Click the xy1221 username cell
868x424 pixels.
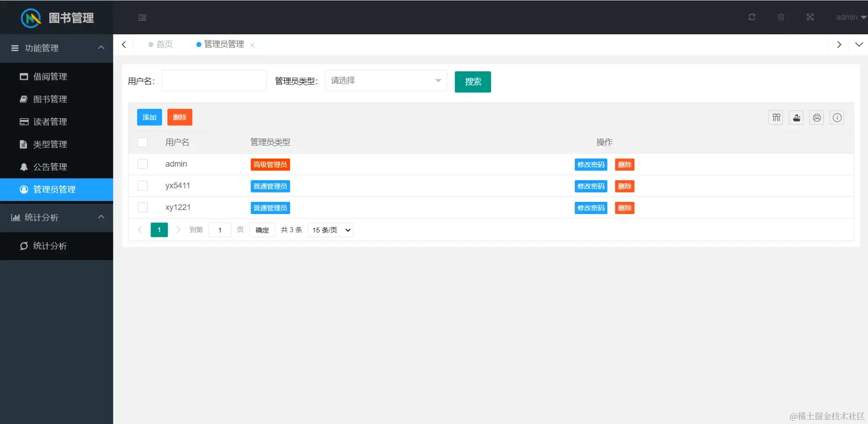178,207
